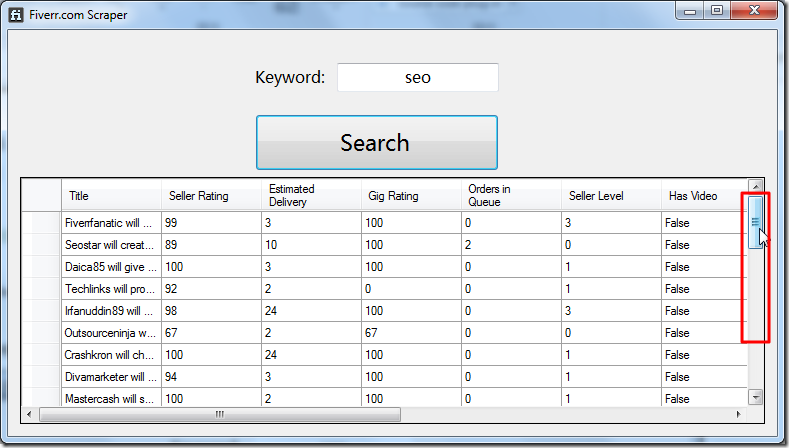Click Estimated Delivery 10 in Seostar row
Screen dimensions: 789x448
311,245
